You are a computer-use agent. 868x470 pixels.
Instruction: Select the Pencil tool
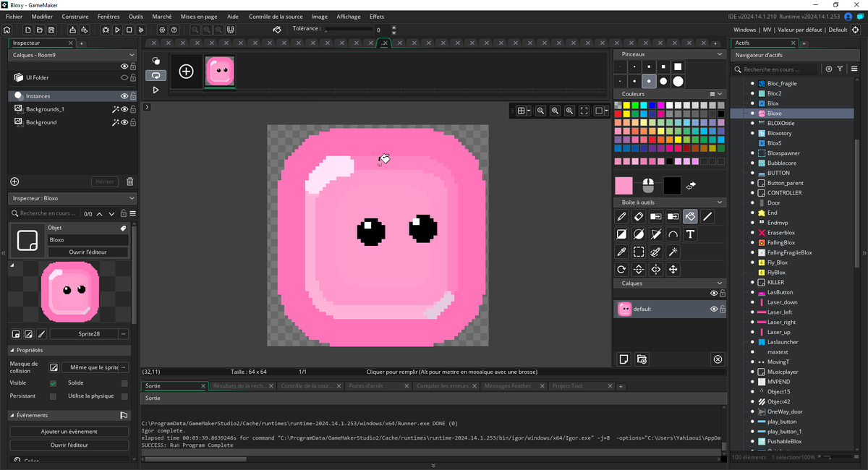click(621, 216)
